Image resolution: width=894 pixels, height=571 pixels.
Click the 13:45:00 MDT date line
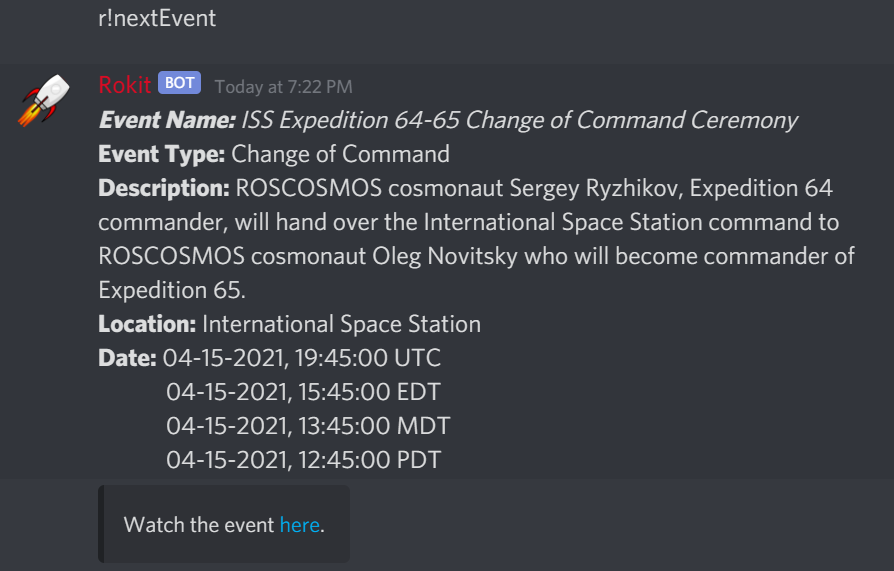[x=308, y=426]
